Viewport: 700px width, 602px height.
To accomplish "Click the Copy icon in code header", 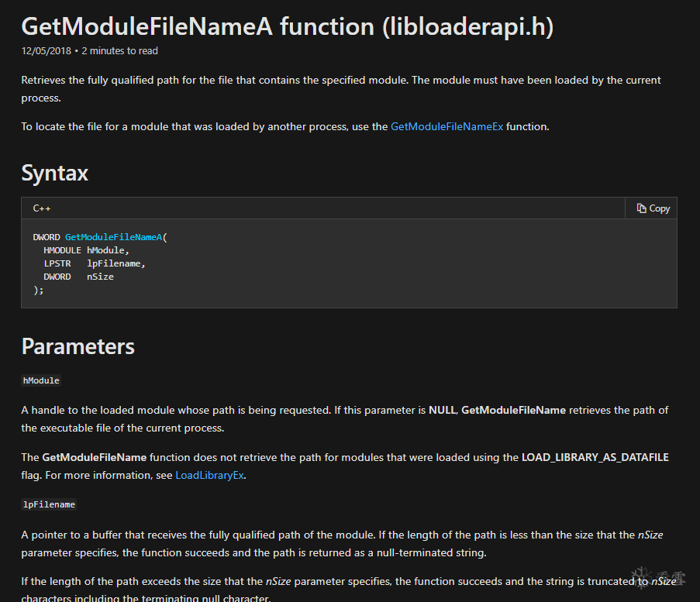I will click(642, 208).
